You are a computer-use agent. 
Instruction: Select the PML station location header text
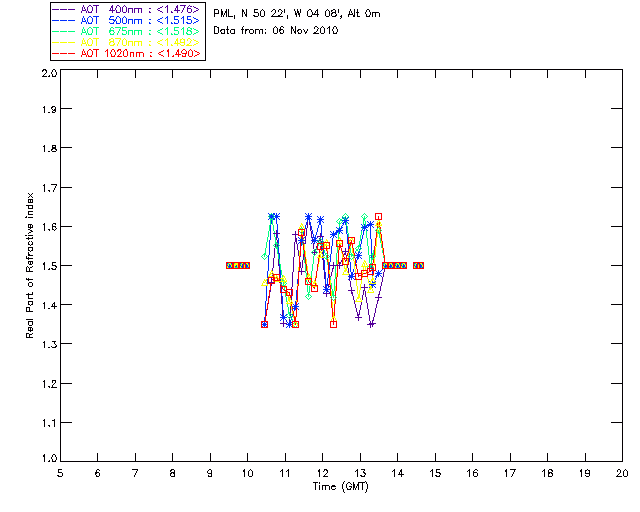tap(297, 13)
